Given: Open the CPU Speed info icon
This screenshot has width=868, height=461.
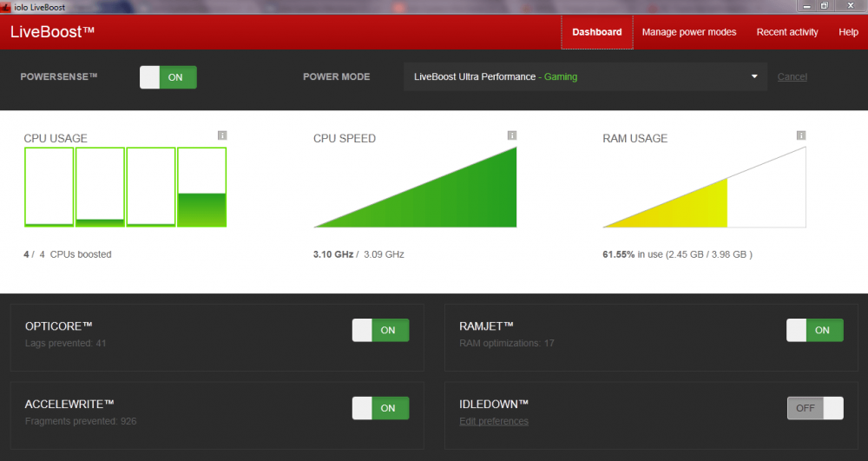Looking at the screenshot, I should click(512, 135).
